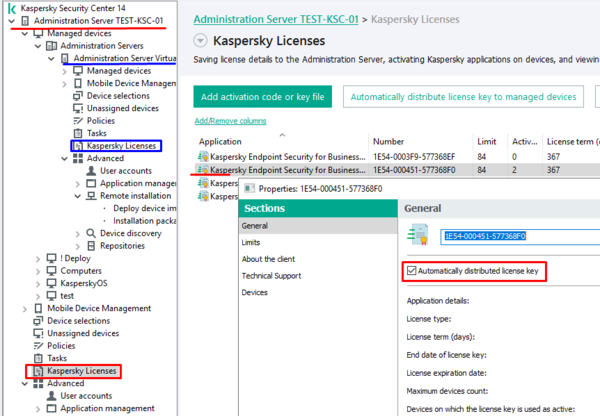The width and height of the screenshot is (600, 416).
Task: Click Unassigned devices icon under virtual server
Action: [x=78, y=109]
